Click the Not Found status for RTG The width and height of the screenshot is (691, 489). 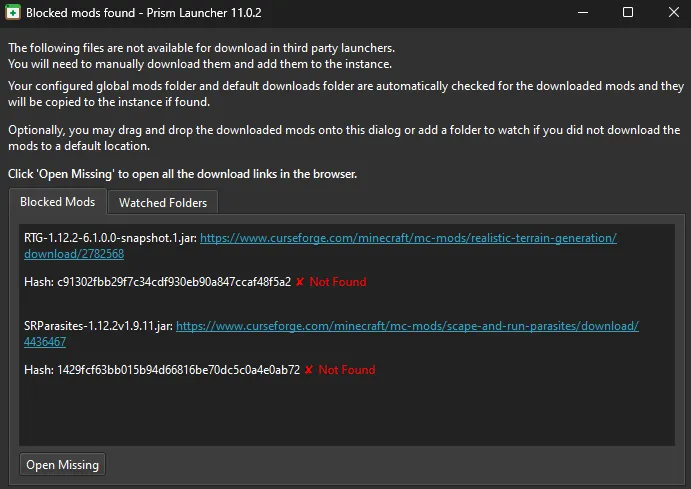tap(338, 282)
